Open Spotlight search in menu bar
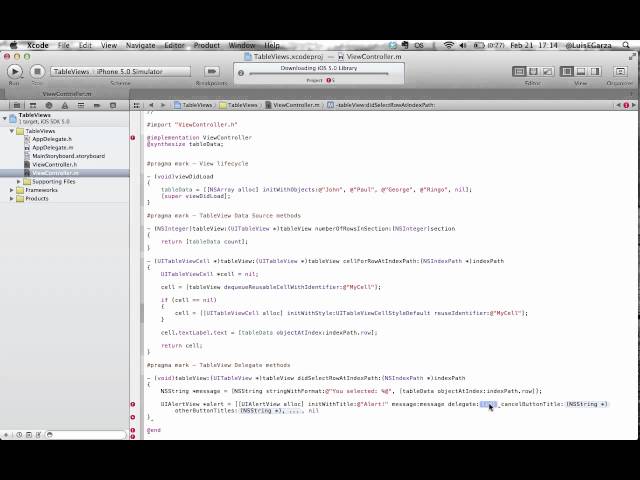The width and height of the screenshot is (640, 480). 626,45
